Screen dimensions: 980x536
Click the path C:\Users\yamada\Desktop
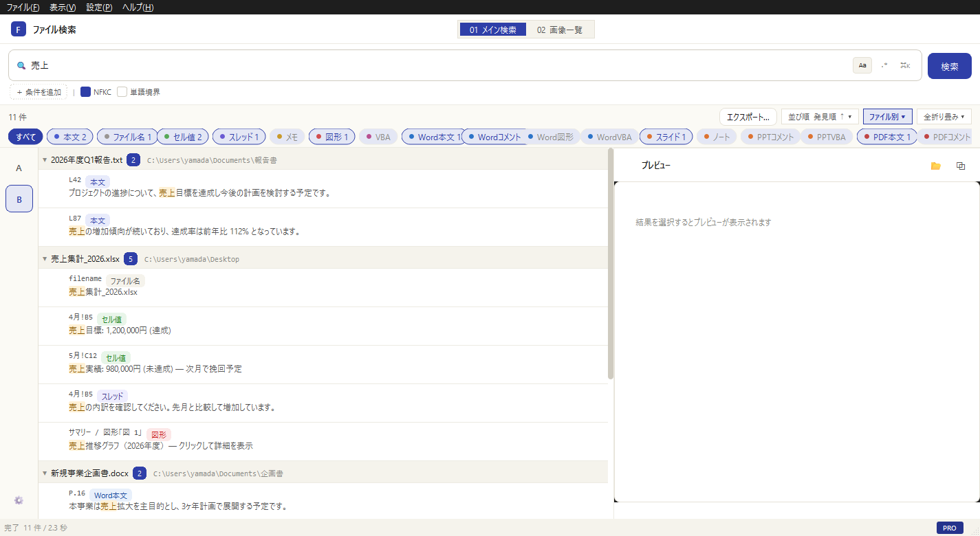tap(192, 259)
